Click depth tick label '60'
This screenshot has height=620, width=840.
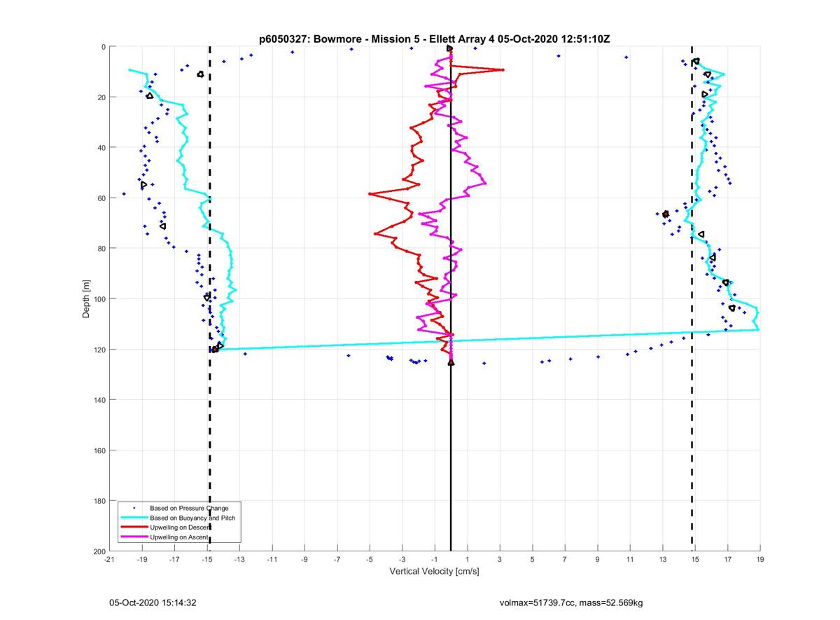[x=101, y=198]
